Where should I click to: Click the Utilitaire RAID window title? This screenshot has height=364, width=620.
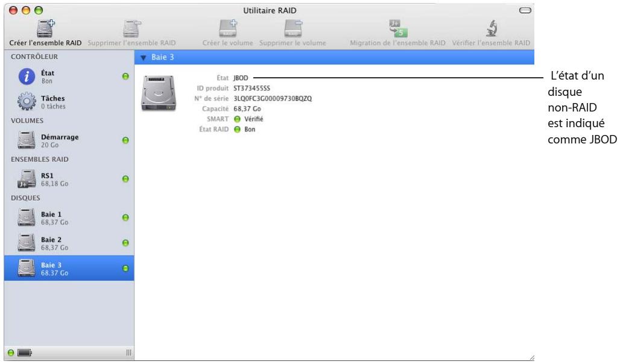tap(270, 10)
